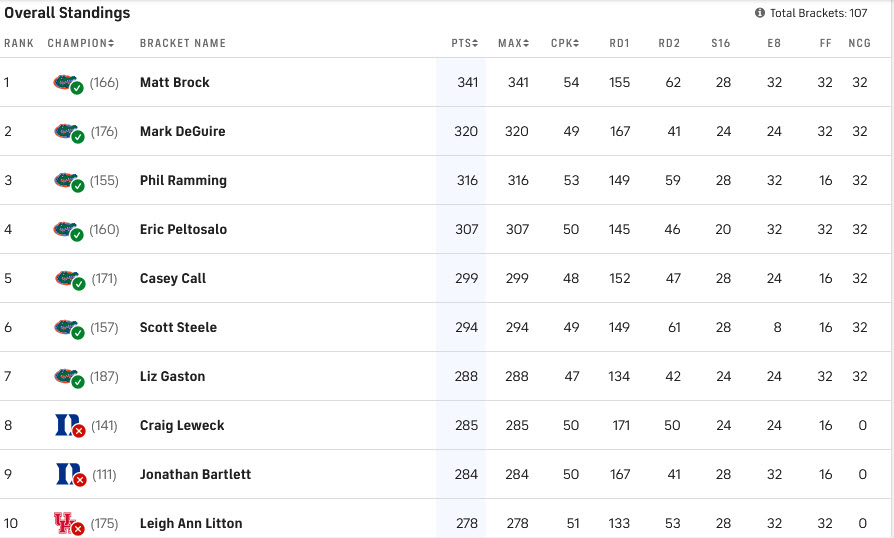
Task: Click the BRACKET NAME column header
Action: coord(183,43)
